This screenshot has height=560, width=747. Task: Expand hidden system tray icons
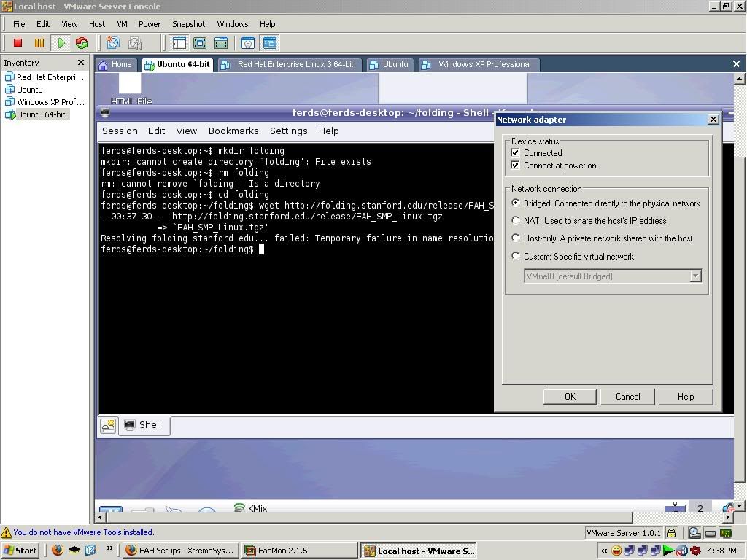[603, 551]
